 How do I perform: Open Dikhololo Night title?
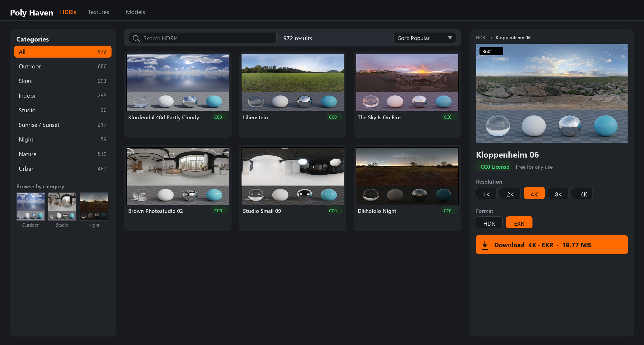[377, 211]
